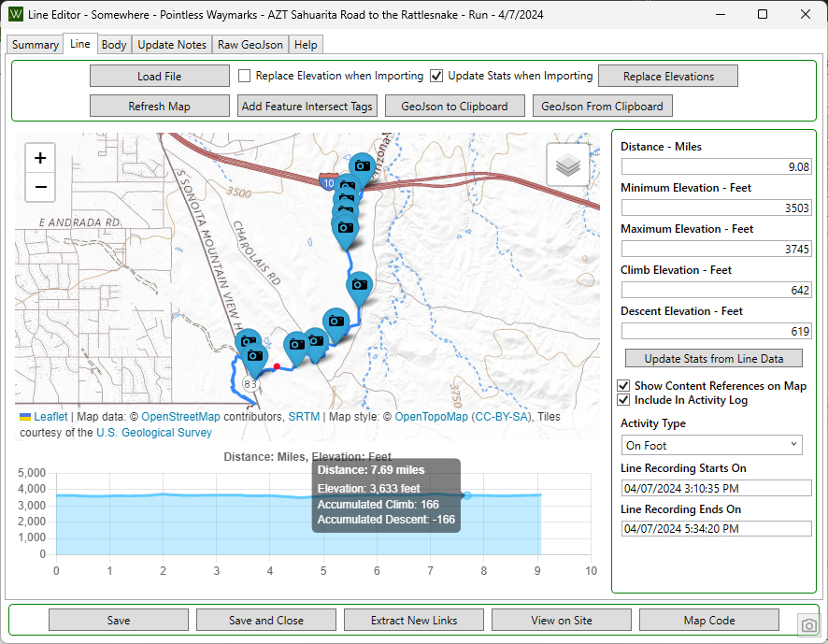The width and height of the screenshot is (828, 644).
Task: Click Add Feature Intersect Tags
Action: 307,107
